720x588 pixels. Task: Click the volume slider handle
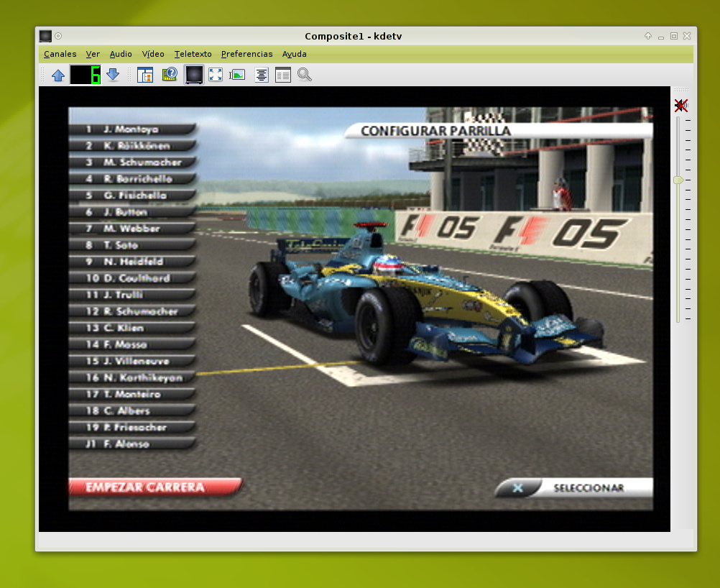pyautogui.click(x=678, y=180)
